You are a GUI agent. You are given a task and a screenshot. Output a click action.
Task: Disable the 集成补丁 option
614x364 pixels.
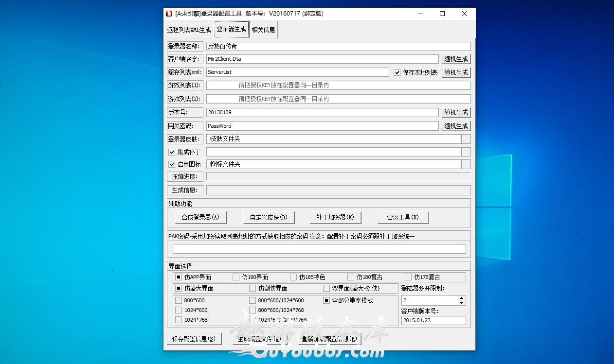click(172, 152)
